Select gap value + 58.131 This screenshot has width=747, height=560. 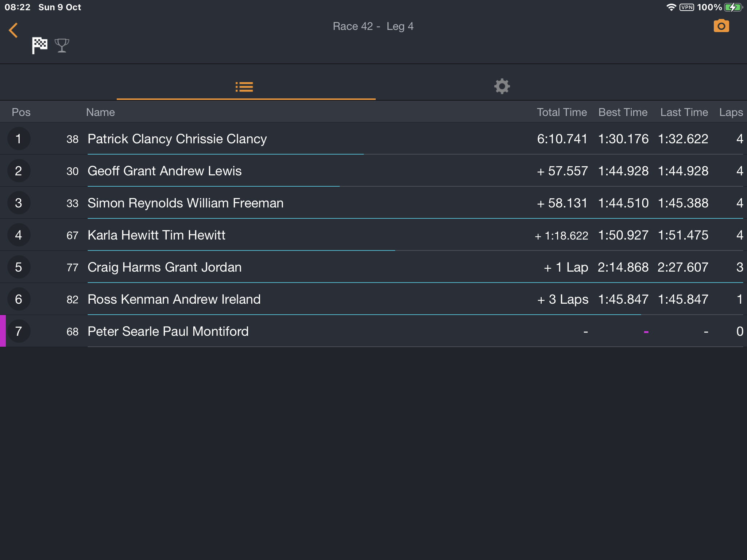(562, 203)
